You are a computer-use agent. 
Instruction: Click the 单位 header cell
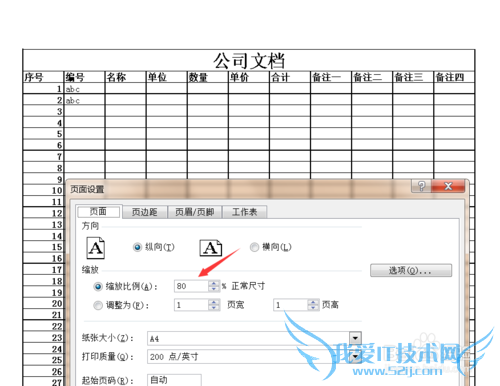167,77
